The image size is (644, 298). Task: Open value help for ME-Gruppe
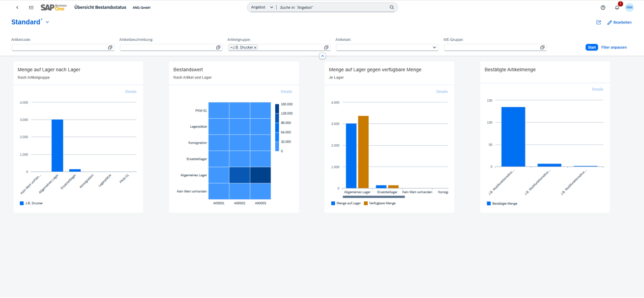tap(542, 47)
